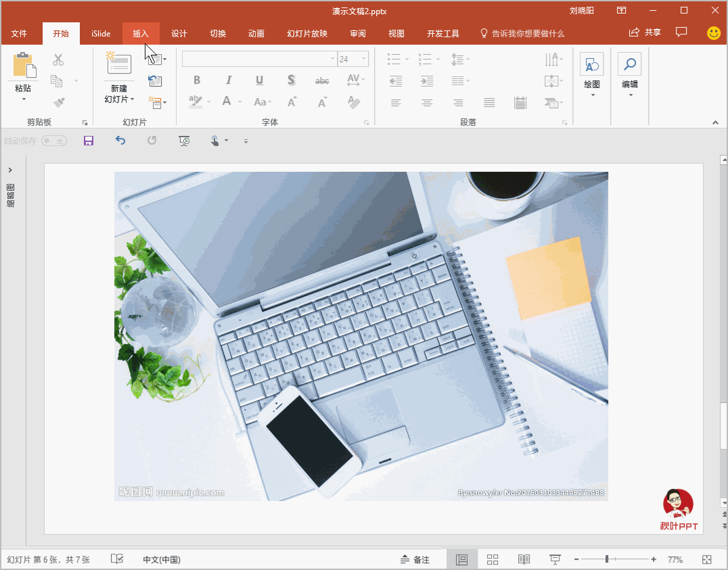Viewport: 728px width, 570px height.
Task: Toggle Italic formatting in the font group
Action: pyautogui.click(x=229, y=80)
